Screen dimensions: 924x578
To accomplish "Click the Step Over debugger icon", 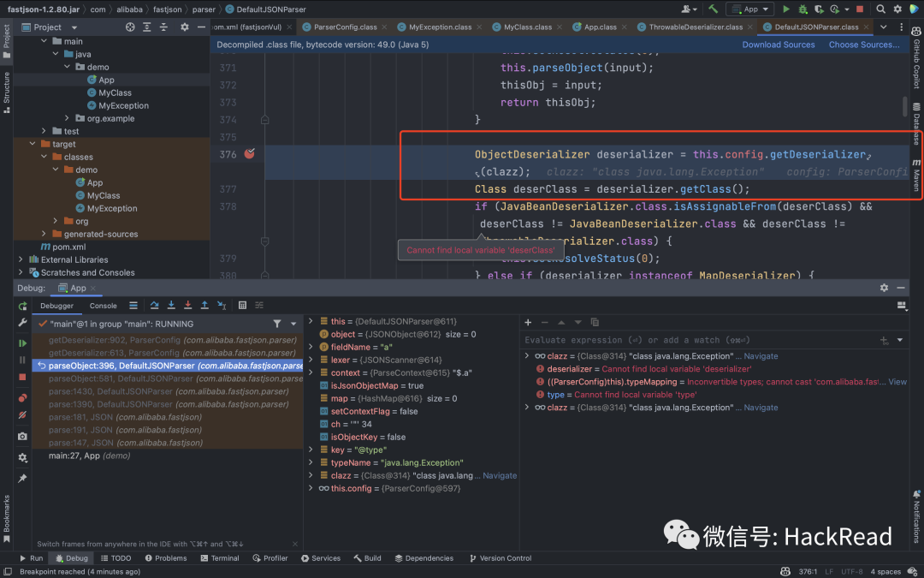I will tap(155, 306).
